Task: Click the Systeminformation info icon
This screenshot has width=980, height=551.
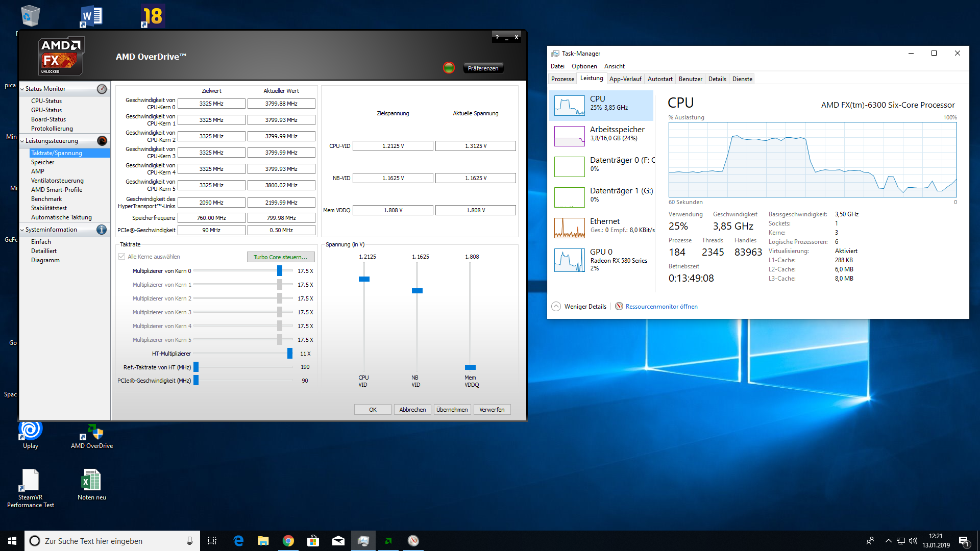Action: pyautogui.click(x=102, y=230)
